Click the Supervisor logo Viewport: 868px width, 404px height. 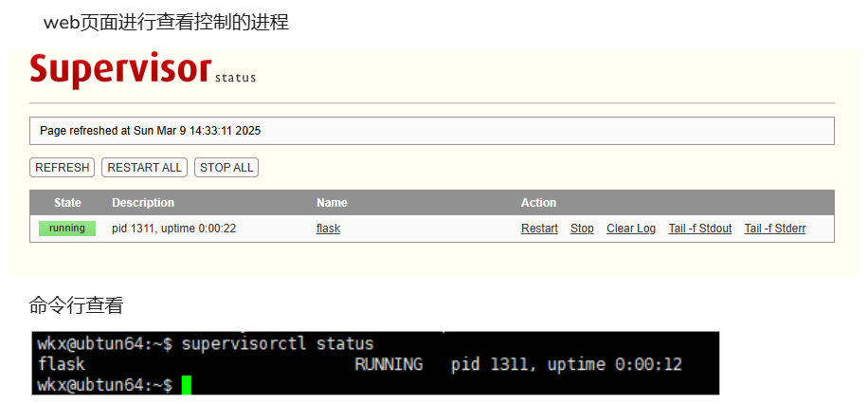(x=120, y=70)
